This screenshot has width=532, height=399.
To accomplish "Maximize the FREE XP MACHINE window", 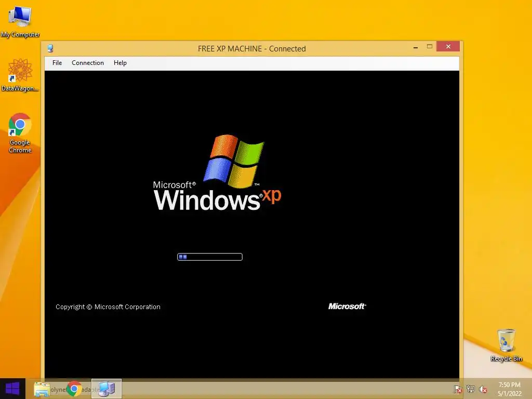I will (x=430, y=46).
